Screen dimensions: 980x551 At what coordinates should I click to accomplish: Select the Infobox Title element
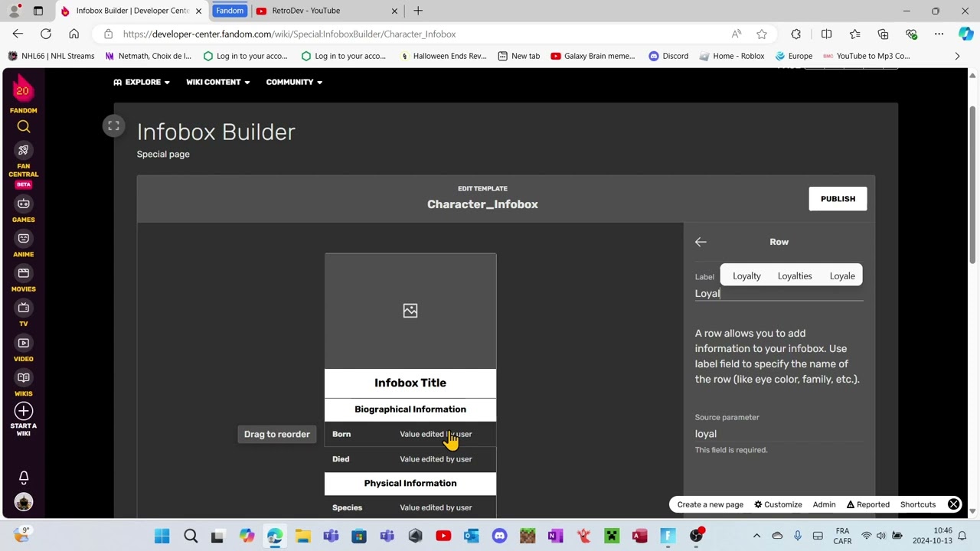[410, 383]
